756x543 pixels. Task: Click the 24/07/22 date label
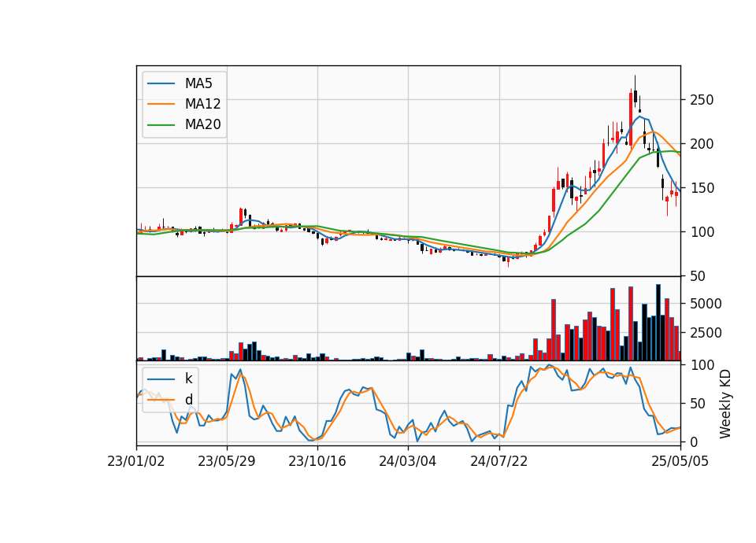499,461
